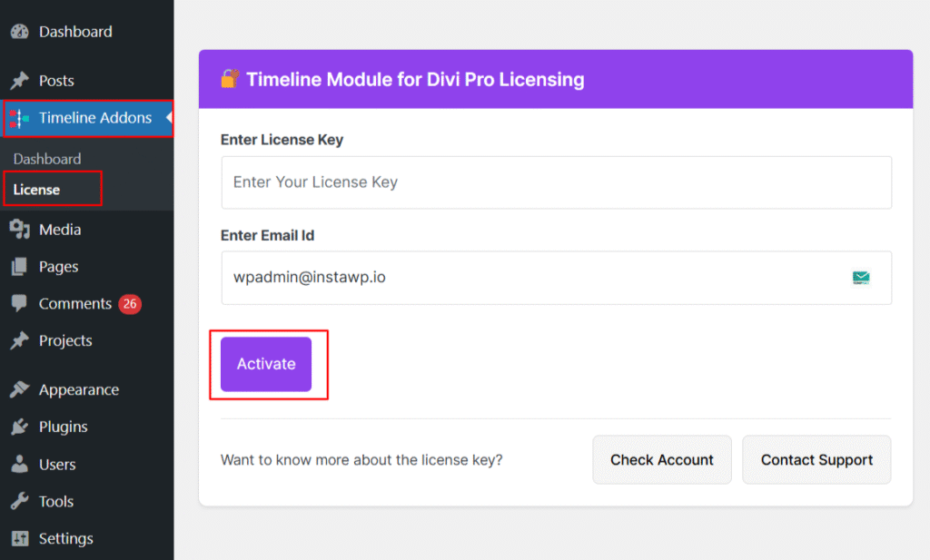
Task: Open Users via the person icon
Action: pyautogui.click(x=18, y=464)
